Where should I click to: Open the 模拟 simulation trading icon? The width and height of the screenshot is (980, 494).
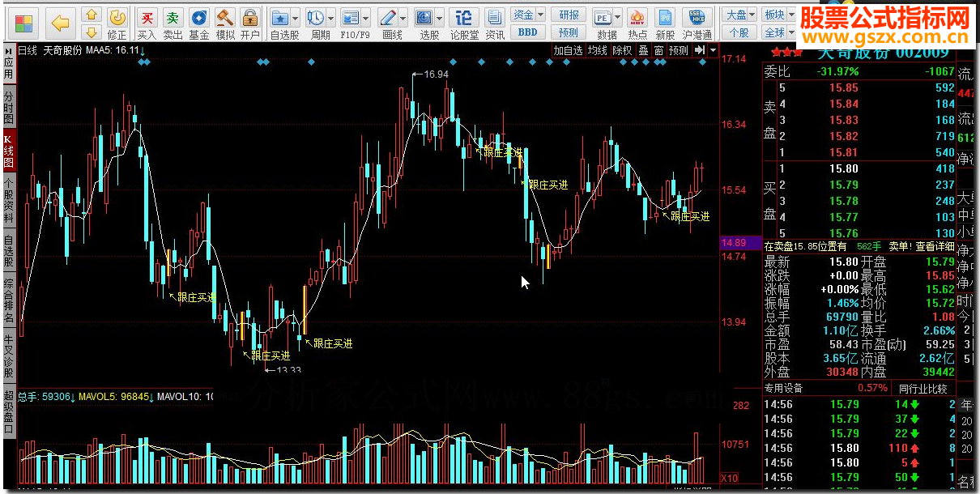[225, 23]
